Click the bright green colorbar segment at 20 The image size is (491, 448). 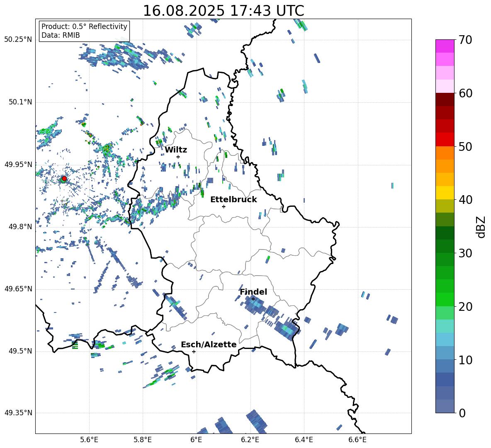(445, 299)
